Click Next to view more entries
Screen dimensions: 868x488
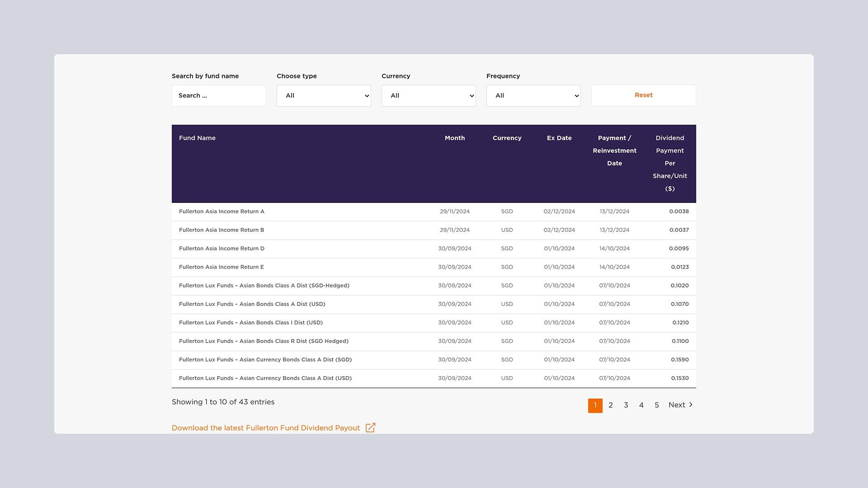coord(677,405)
